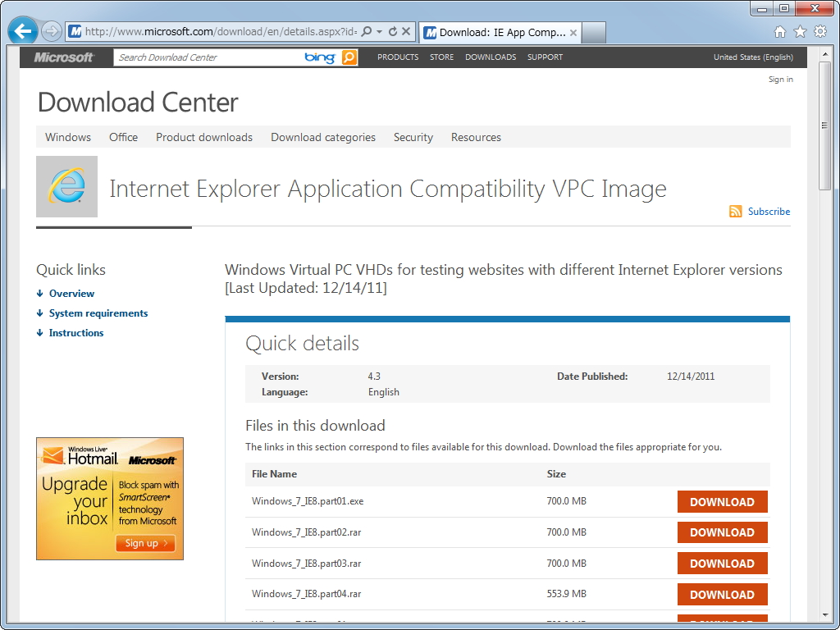Click the Internet Explorer logo beside the title
Image resolution: width=840 pixels, height=630 pixels.
tap(66, 186)
